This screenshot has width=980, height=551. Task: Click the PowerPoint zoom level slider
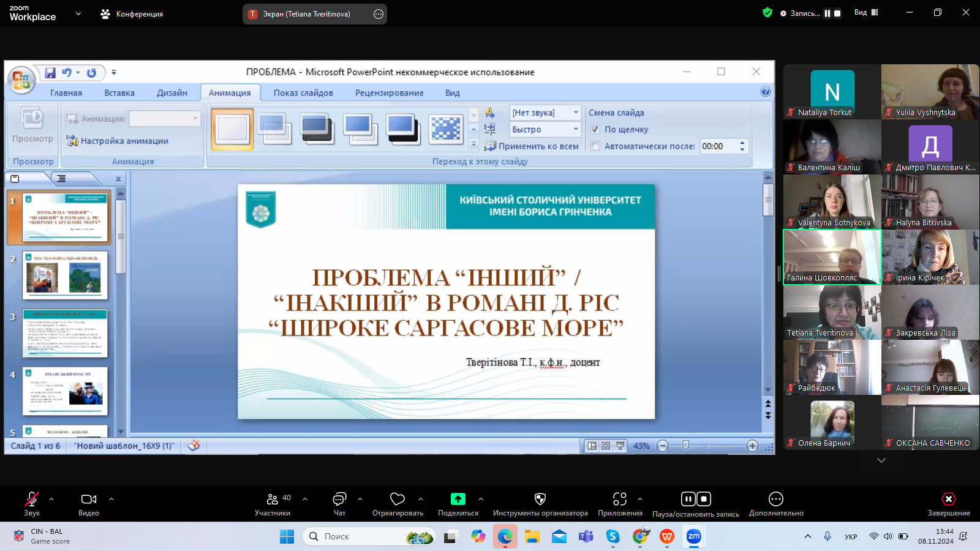pos(685,446)
